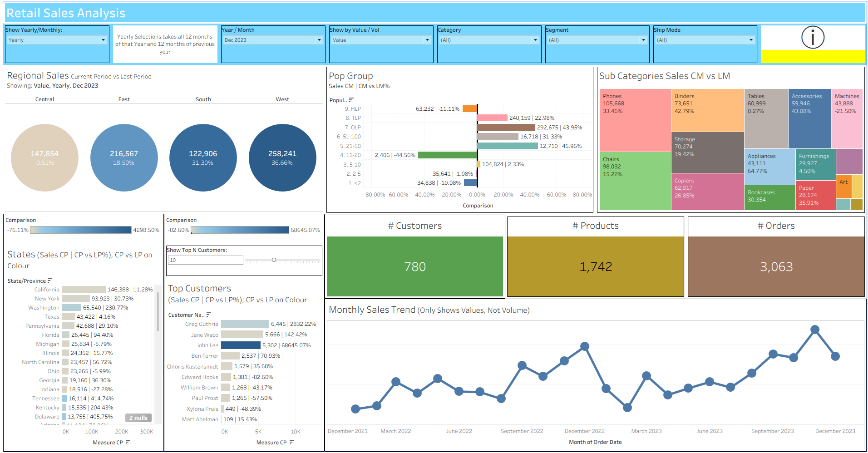
Task: Click the sort icon next to Popul.. label
Action: (352, 99)
